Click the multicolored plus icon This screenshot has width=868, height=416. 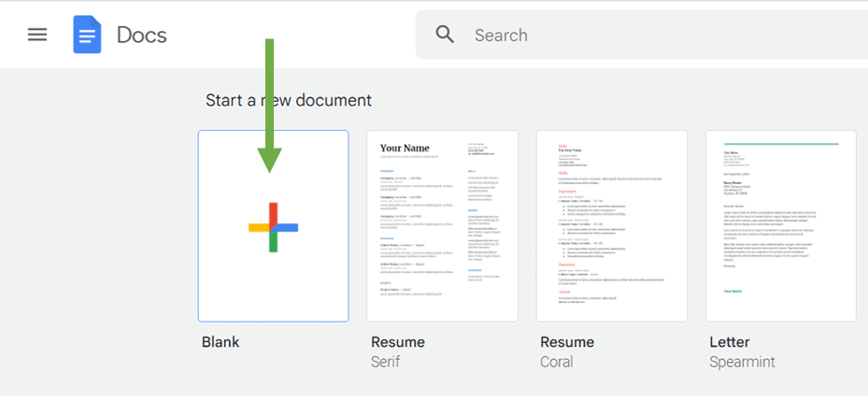[273, 227]
